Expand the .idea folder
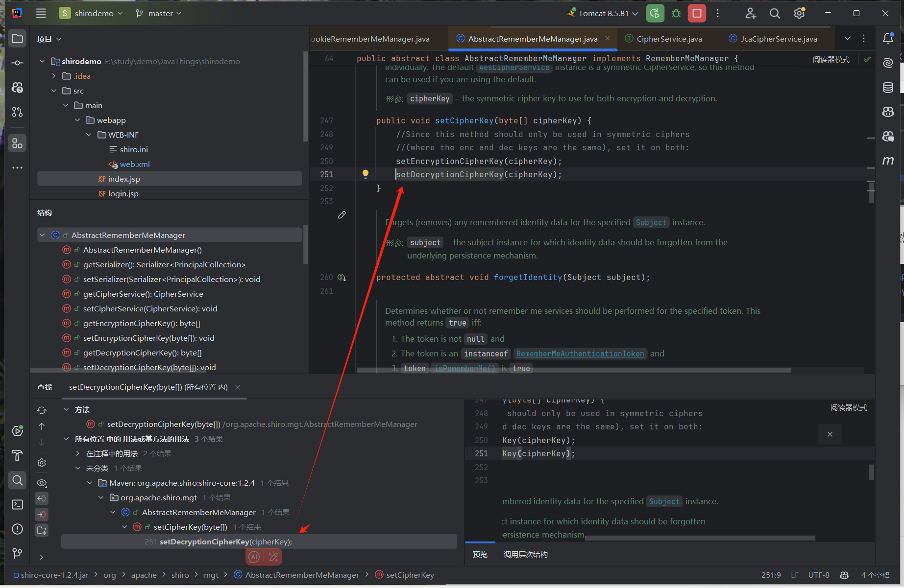 click(x=53, y=76)
